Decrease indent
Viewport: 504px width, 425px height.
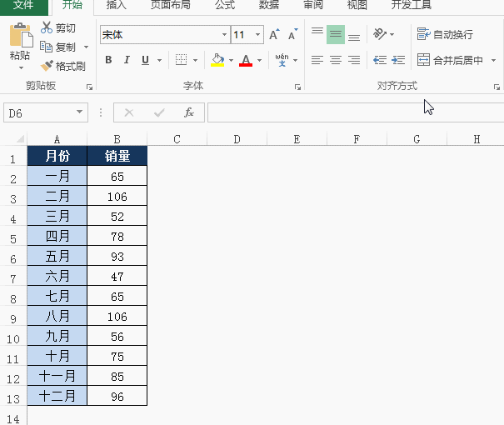380,60
